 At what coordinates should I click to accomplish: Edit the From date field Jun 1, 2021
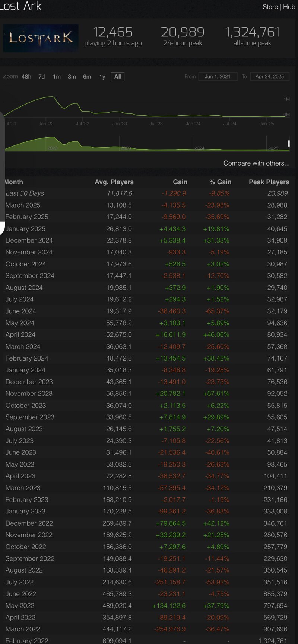point(218,77)
